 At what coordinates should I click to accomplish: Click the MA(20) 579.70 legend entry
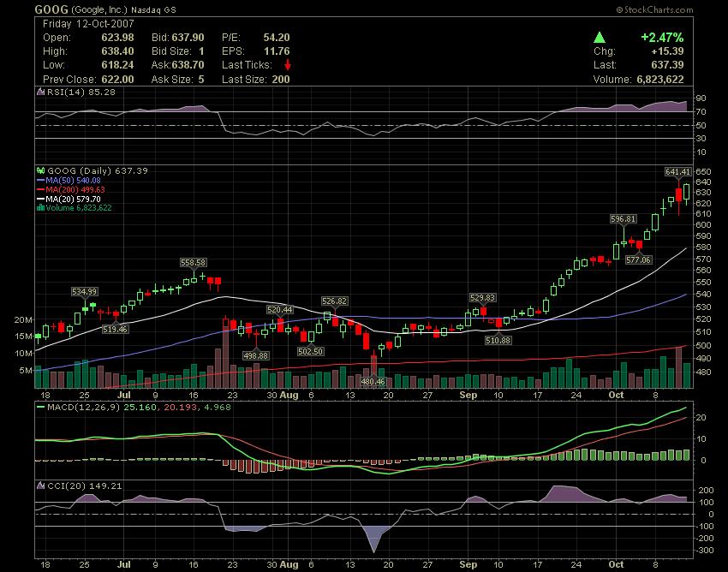point(73,199)
